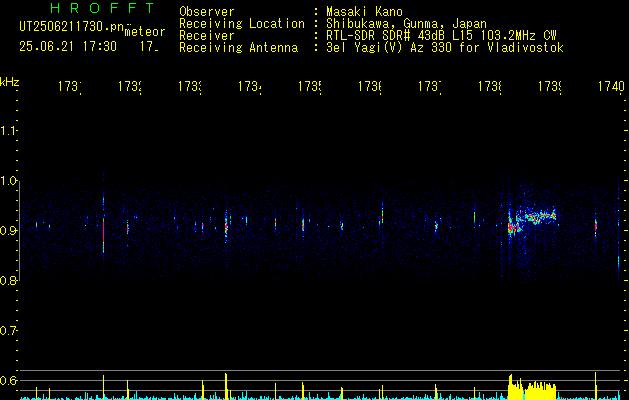This screenshot has width=629, height=400.
Task: Click the 0.9 kHz frequency label
Action: 8,231
